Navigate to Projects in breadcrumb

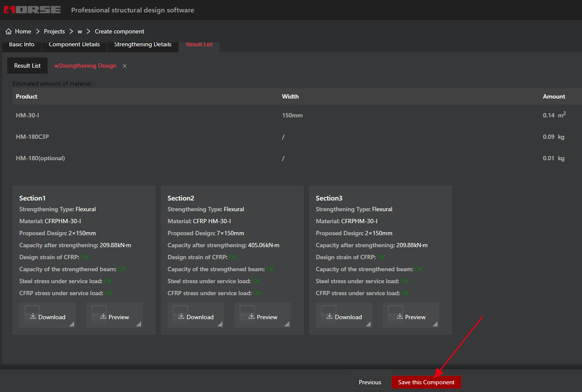pyautogui.click(x=54, y=31)
